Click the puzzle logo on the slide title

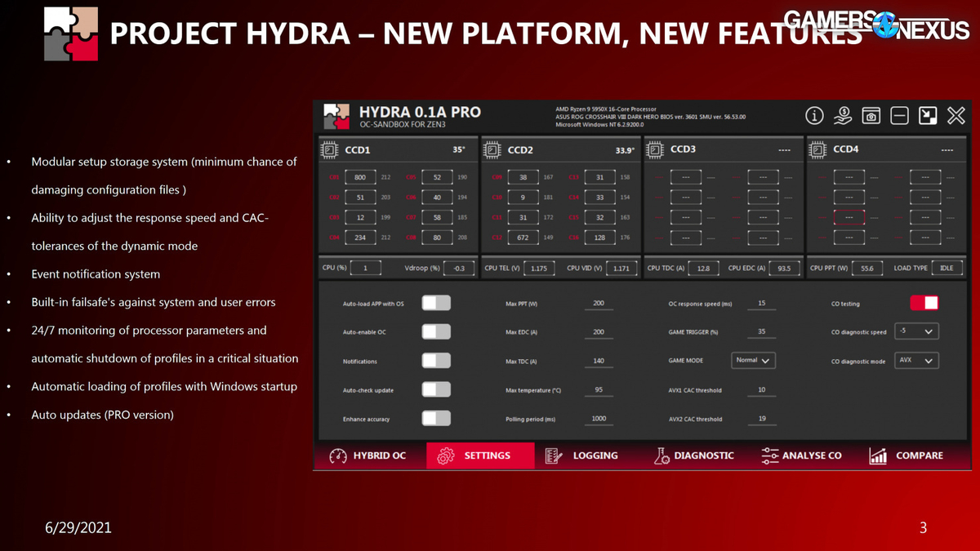[71, 34]
